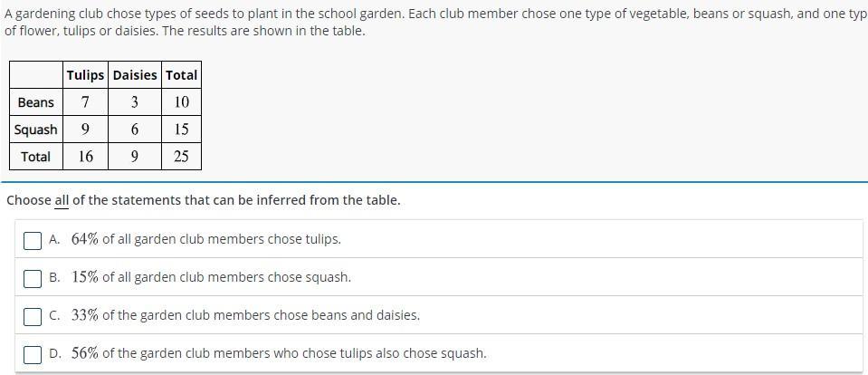Click the Total row label in table
Image resolution: width=868 pixels, height=375 pixels.
pos(36,157)
